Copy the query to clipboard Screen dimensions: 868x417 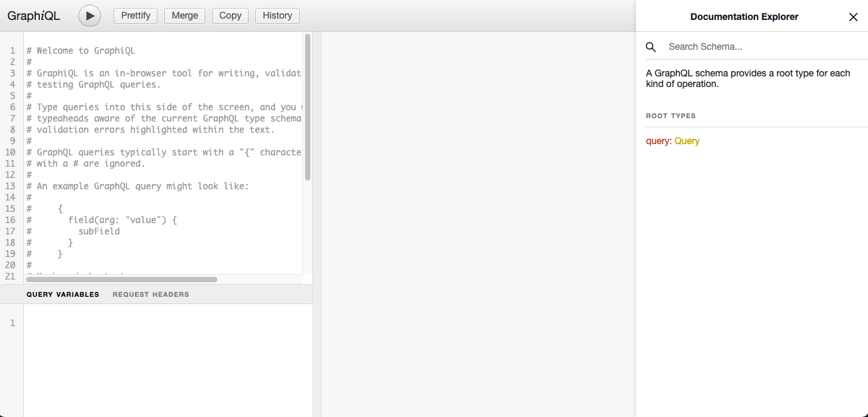pyautogui.click(x=230, y=15)
